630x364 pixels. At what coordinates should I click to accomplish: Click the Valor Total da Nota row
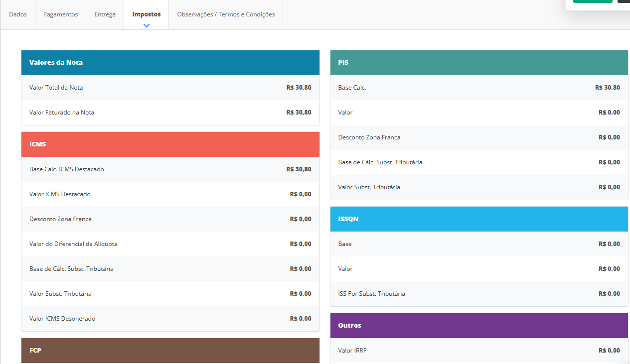pos(170,88)
